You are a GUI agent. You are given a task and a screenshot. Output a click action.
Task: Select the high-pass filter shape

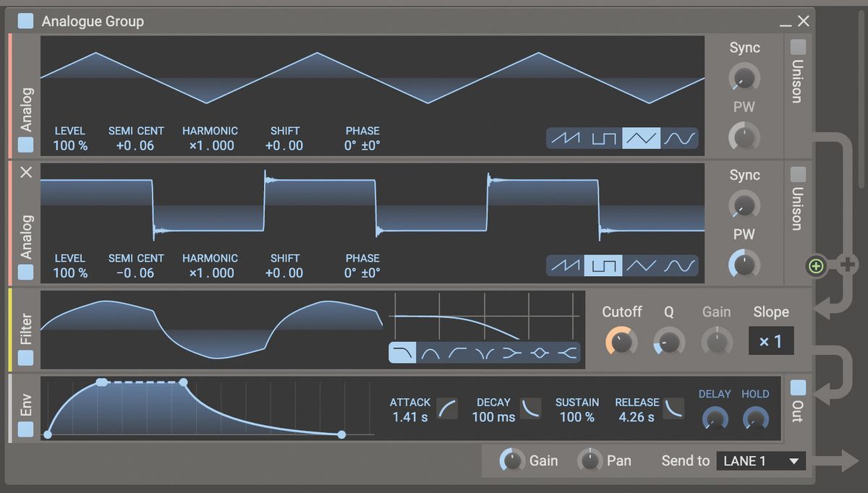[457, 352]
